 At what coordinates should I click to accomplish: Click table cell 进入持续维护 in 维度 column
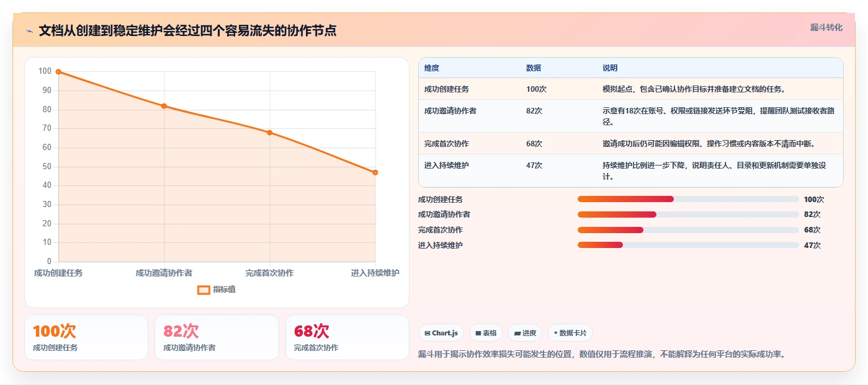click(447, 166)
